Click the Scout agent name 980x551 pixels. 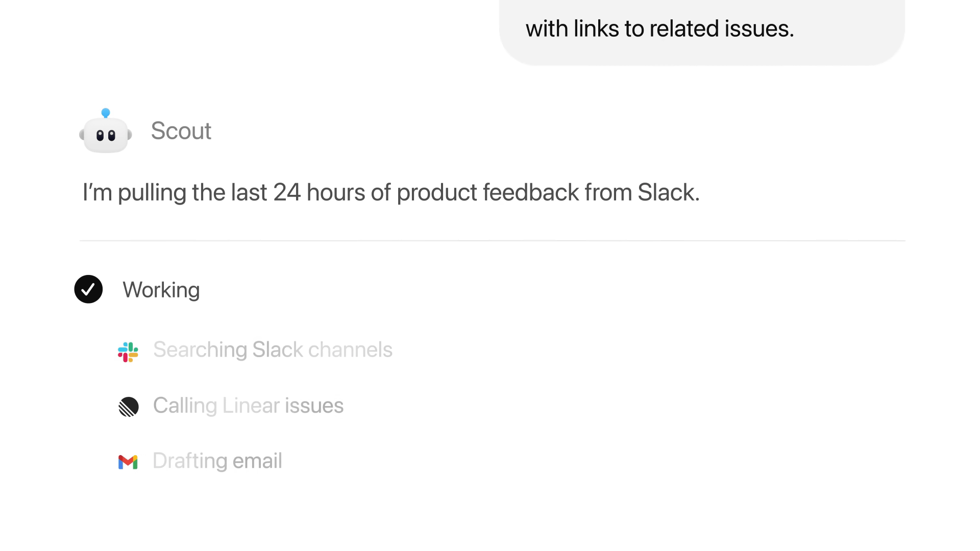click(x=181, y=131)
